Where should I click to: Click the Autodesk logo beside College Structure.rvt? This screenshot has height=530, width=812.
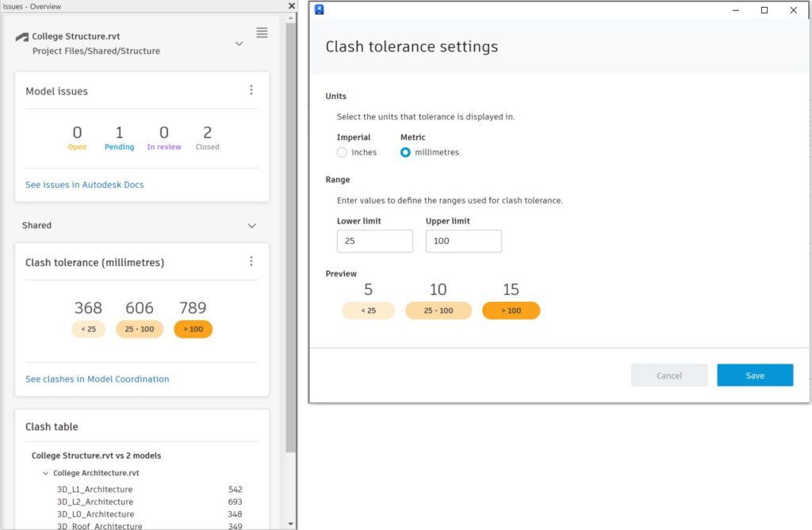[21, 36]
